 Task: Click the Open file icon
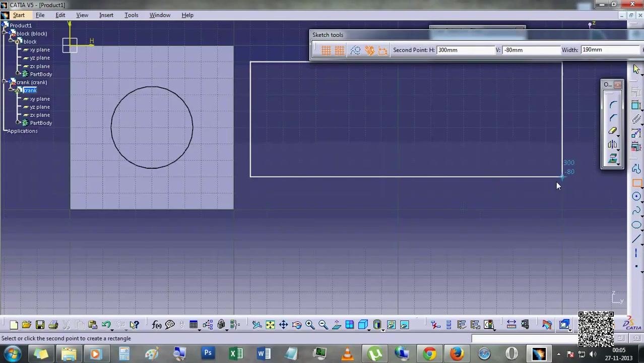click(27, 325)
